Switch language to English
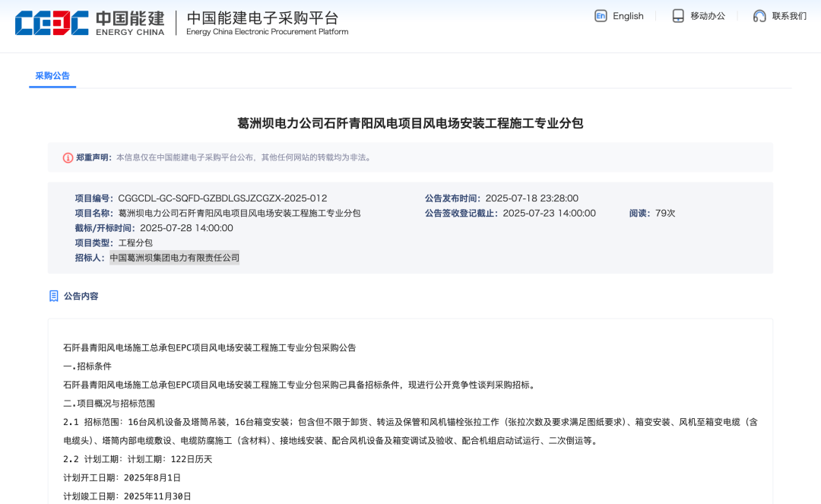Viewport: 821px width, 504px height. pos(628,16)
